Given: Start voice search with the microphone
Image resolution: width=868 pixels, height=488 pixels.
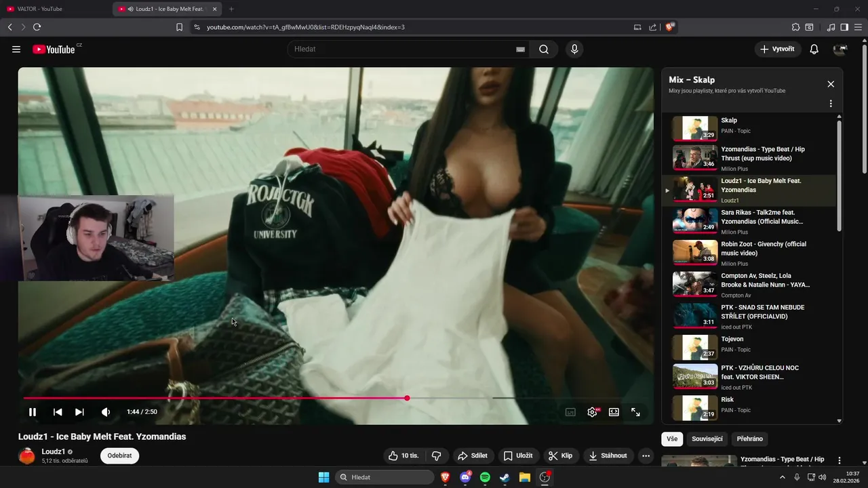Looking at the screenshot, I should (574, 49).
